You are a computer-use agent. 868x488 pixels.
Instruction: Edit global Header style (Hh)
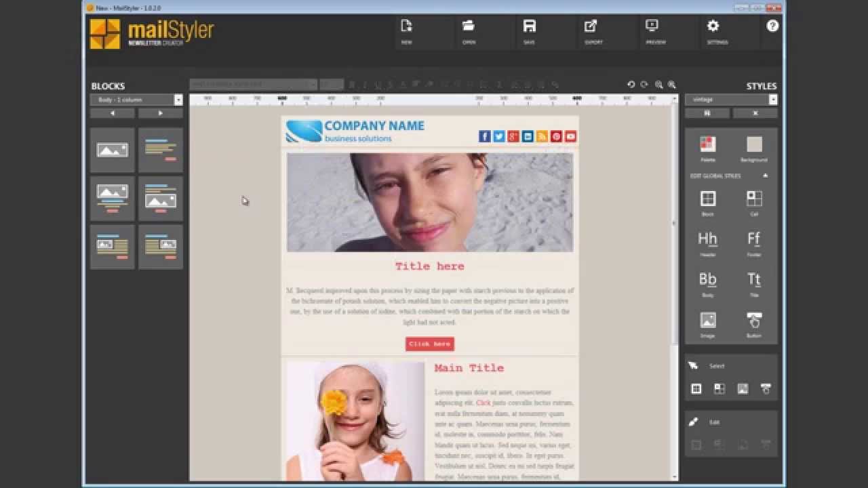click(x=707, y=239)
